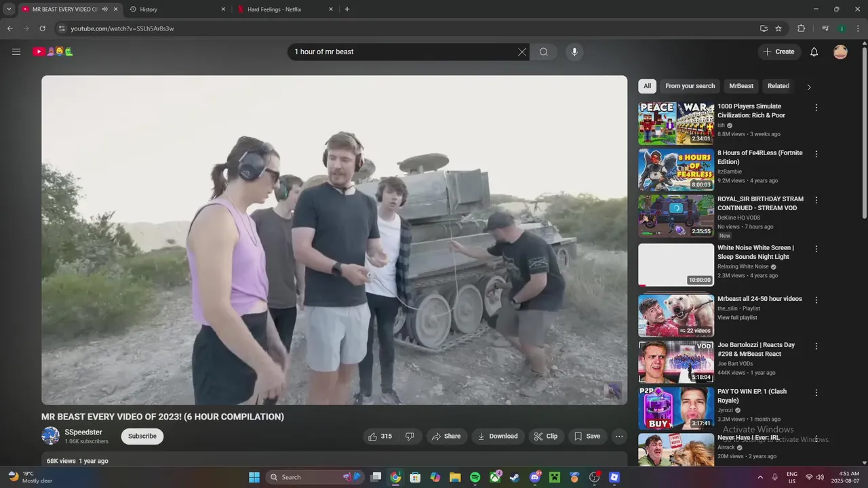Image resolution: width=868 pixels, height=488 pixels.
Task: Click the Share button
Action: (x=446, y=436)
